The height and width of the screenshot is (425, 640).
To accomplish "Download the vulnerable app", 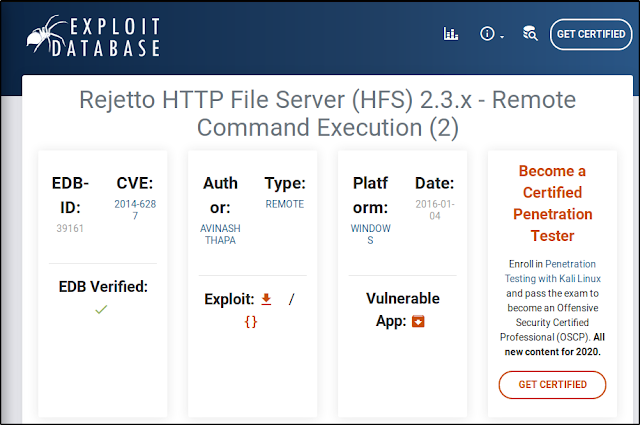I will pos(419,321).
